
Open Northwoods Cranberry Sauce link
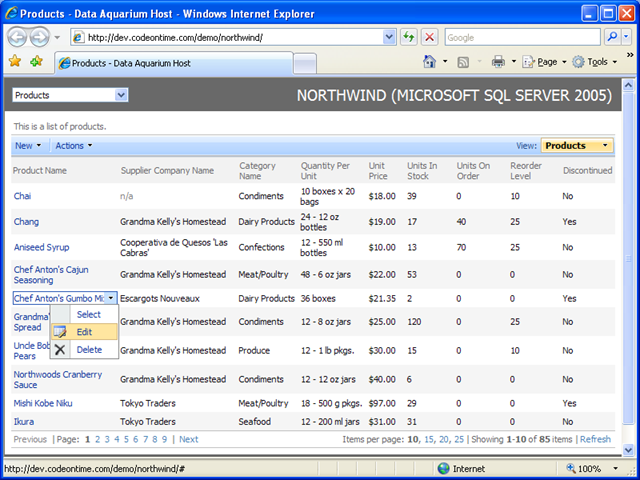[58, 380]
